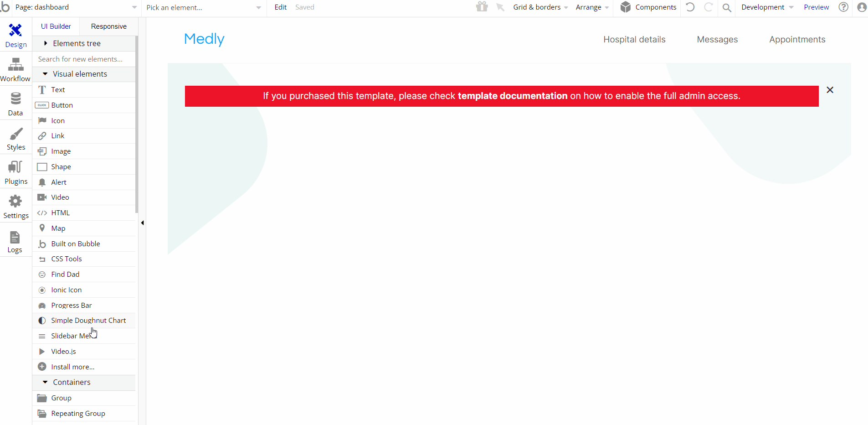Image resolution: width=868 pixels, height=425 pixels.
Task: Click the element inspector pointer icon
Action: 500,7
